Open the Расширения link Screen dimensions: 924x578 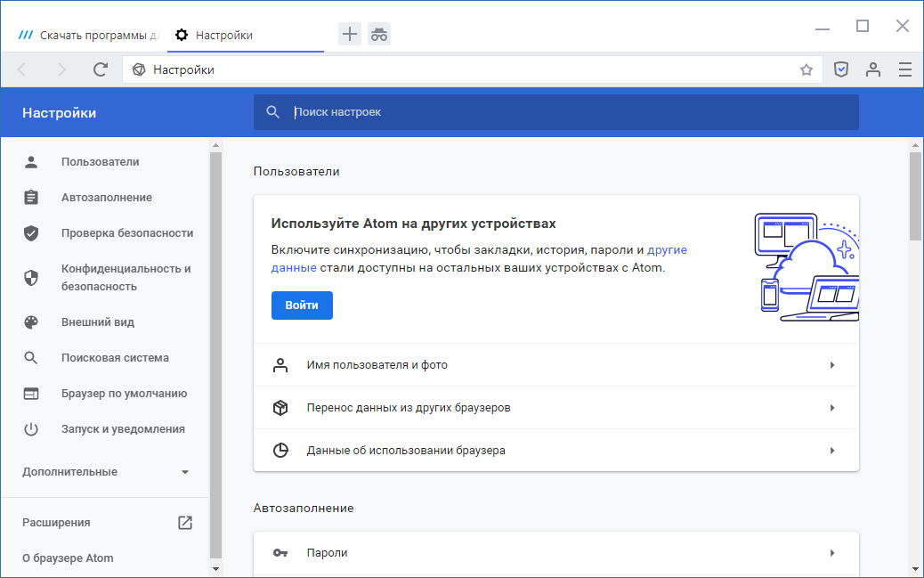(56, 523)
